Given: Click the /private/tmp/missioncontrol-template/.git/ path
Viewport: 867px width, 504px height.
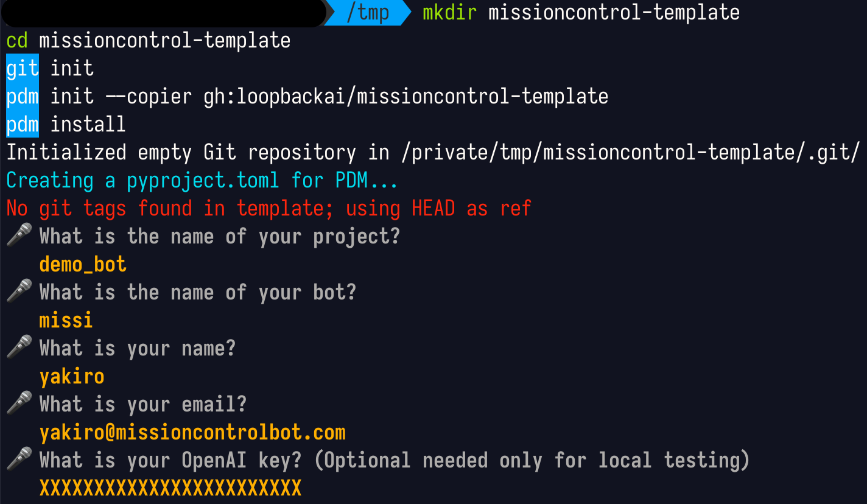Looking at the screenshot, I should (630, 152).
